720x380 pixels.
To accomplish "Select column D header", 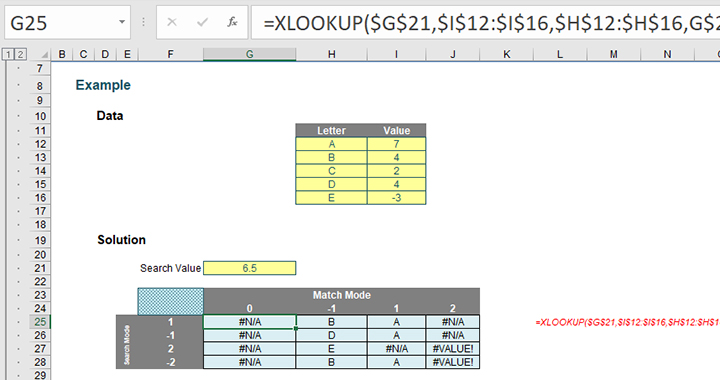I will pos(105,54).
